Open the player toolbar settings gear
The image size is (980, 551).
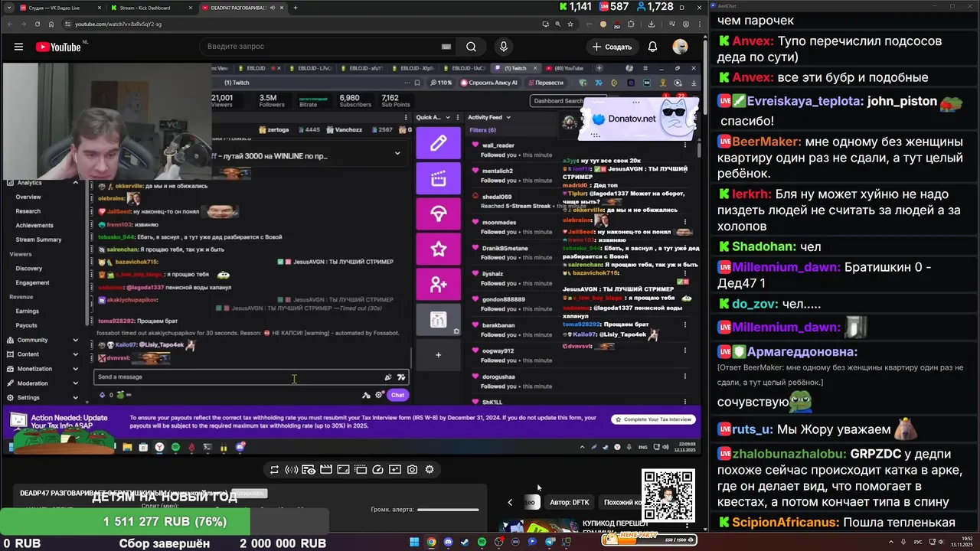coord(430,470)
